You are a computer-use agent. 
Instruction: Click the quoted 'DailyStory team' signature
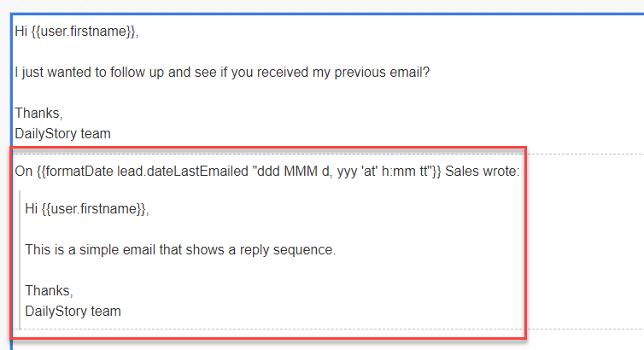73,312
